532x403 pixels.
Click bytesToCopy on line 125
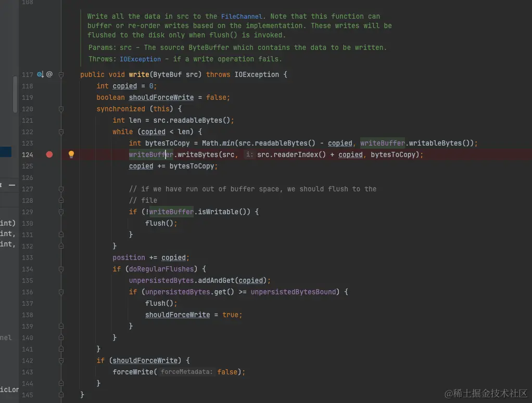click(192, 166)
